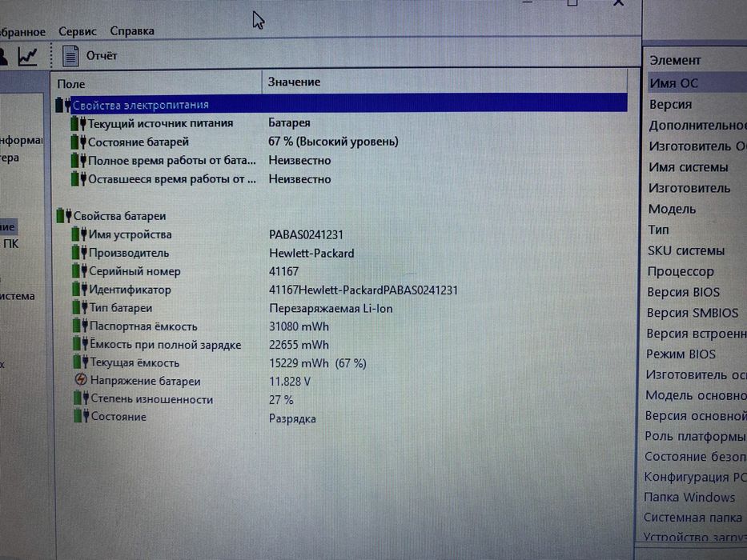Select Имя системы in right window
Viewport: 747px width, 560px height.
(x=688, y=167)
